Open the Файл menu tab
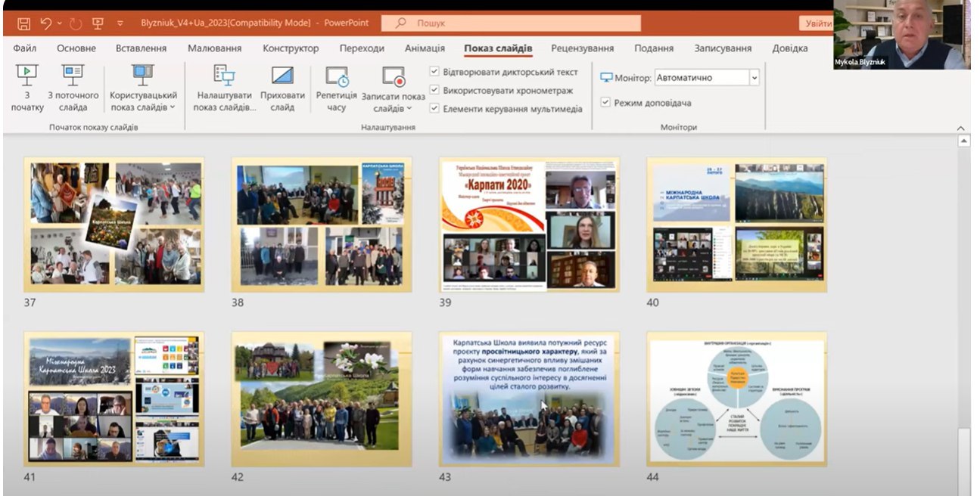The width and height of the screenshot is (980, 496). [x=25, y=48]
